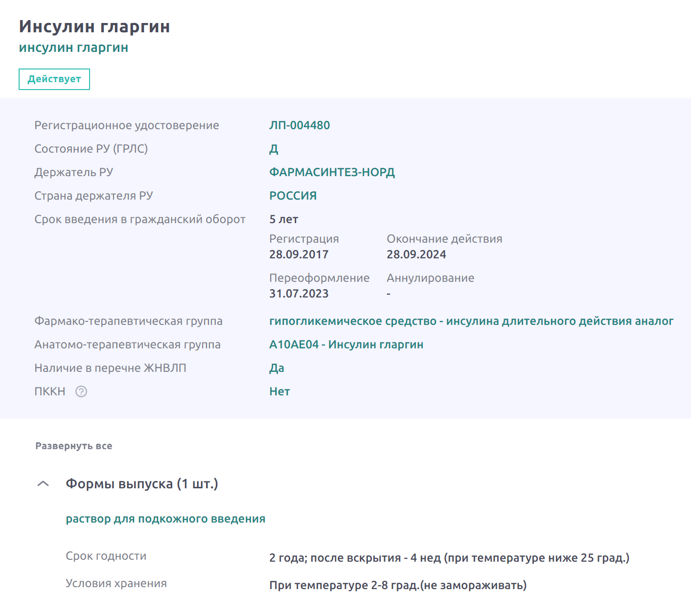Click the Наличие в перечне ЖНВЛП label
Image resolution: width=691 pixels, height=616 pixels.
[x=110, y=368]
